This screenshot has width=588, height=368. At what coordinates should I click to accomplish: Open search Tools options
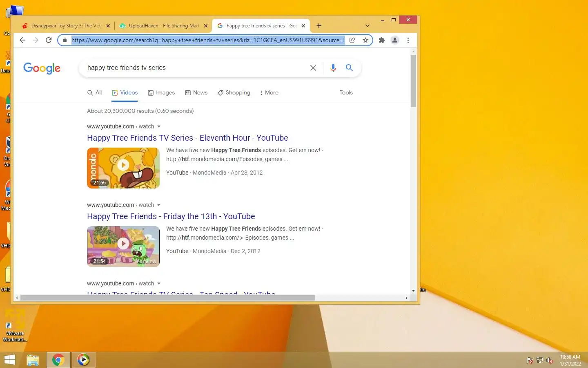pyautogui.click(x=346, y=93)
